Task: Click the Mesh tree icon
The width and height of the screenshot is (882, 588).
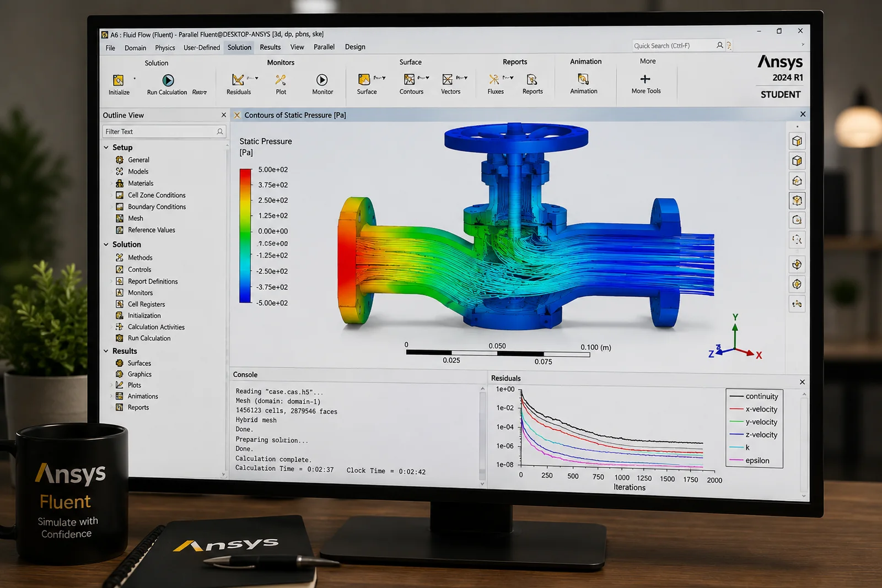Action: [x=120, y=218]
